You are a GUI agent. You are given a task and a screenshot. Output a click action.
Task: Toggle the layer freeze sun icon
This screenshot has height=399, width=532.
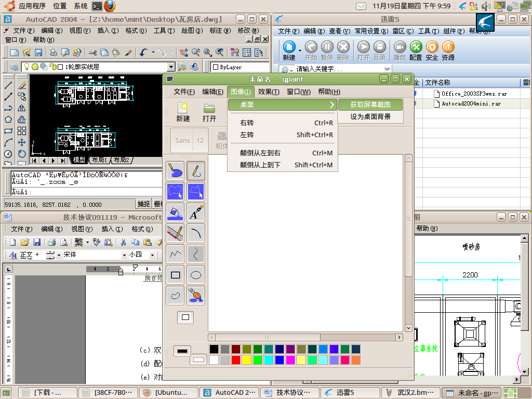35,67
